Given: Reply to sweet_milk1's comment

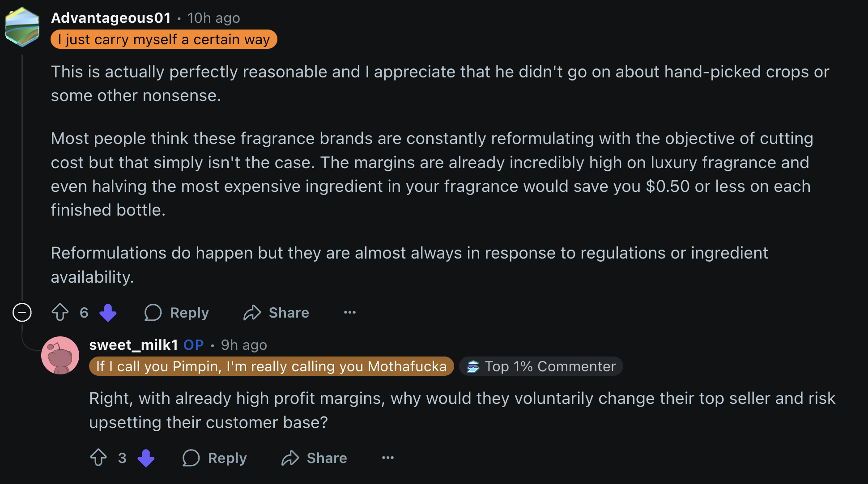Looking at the screenshot, I should tap(215, 458).
